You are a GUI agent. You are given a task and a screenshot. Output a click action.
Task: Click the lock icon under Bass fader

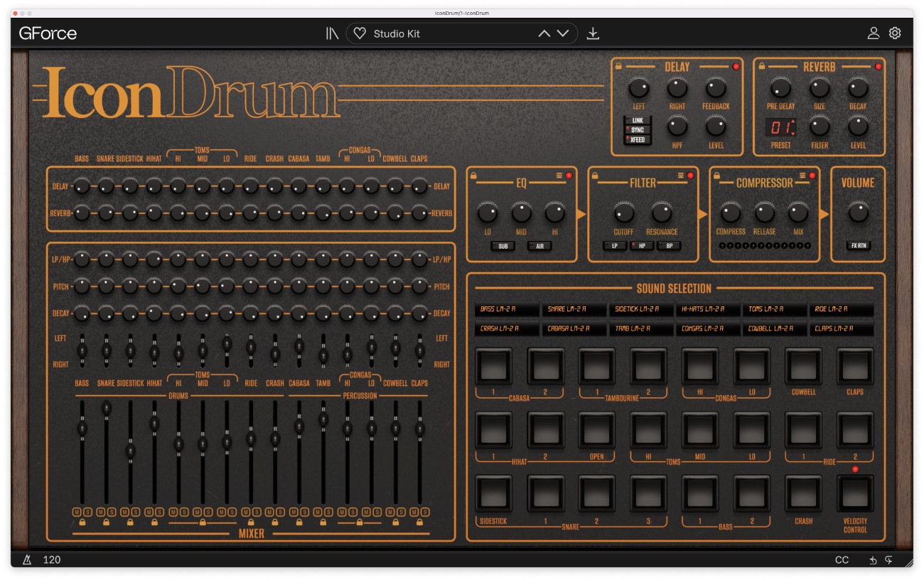[82, 523]
